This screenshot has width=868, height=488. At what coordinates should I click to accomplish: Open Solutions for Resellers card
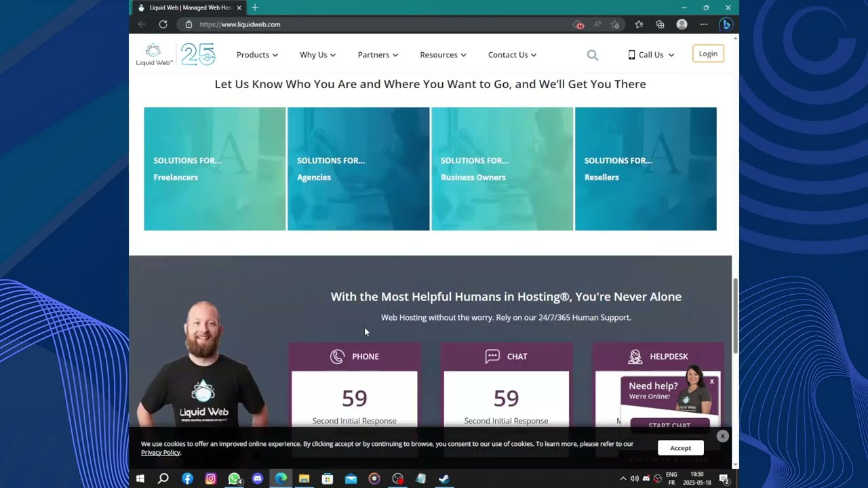pyautogui.click(x=646, y=169)
